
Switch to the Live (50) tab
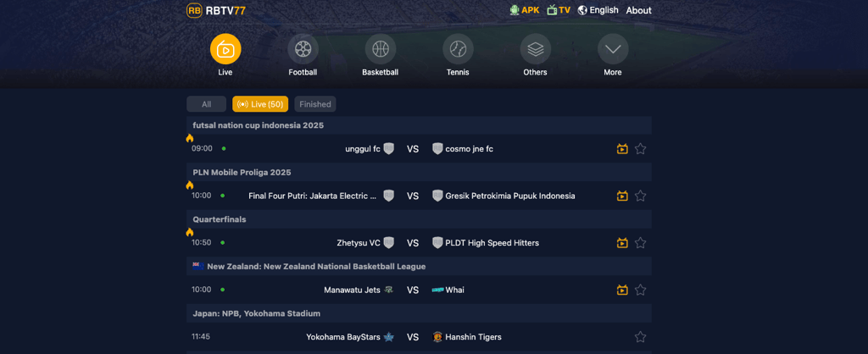(260, 104)
